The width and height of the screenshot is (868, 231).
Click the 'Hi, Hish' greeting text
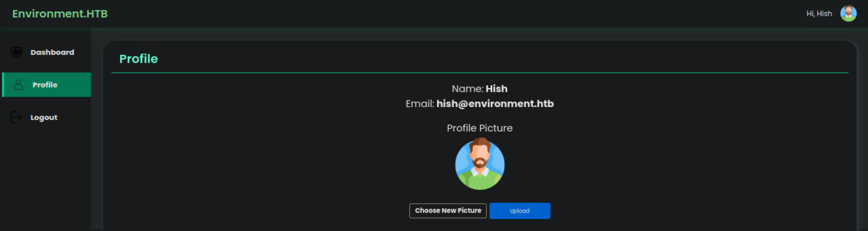819,14
